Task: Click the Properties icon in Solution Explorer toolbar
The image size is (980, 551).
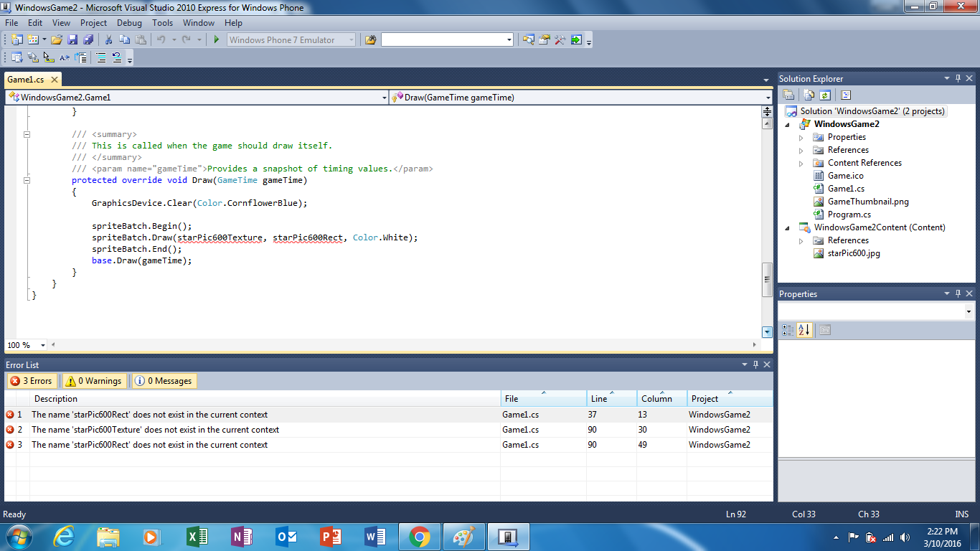Action: pos(788,95)
